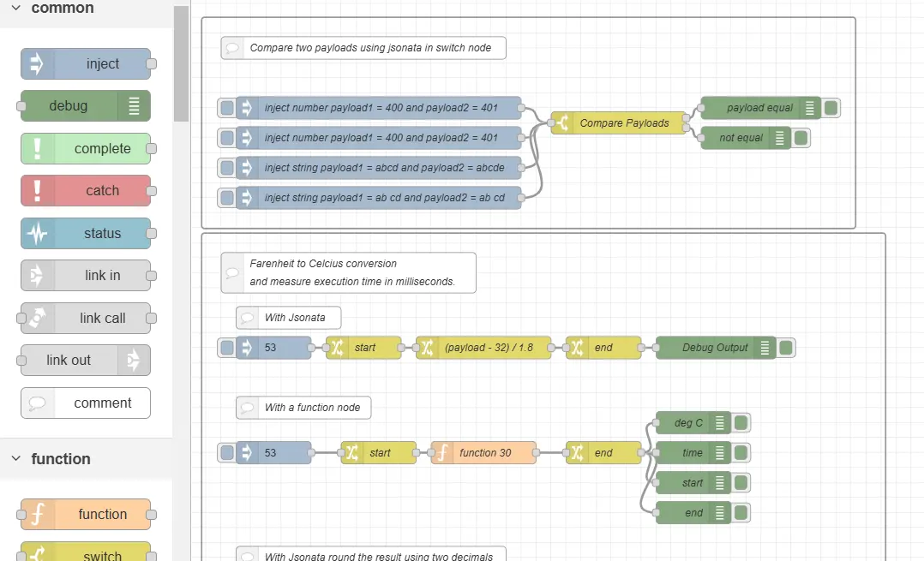Screen dimensions: 924x561
Task: Select the link call palette node
Action: [86, 318]
